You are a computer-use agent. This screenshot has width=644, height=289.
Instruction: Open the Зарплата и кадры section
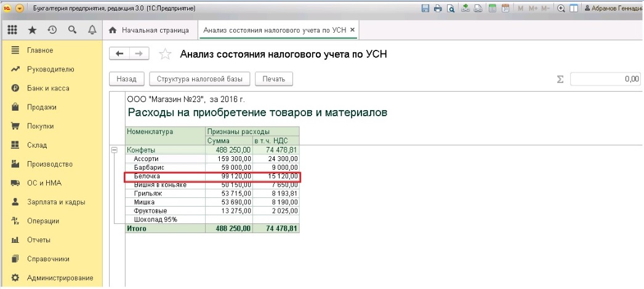(55, 202)
